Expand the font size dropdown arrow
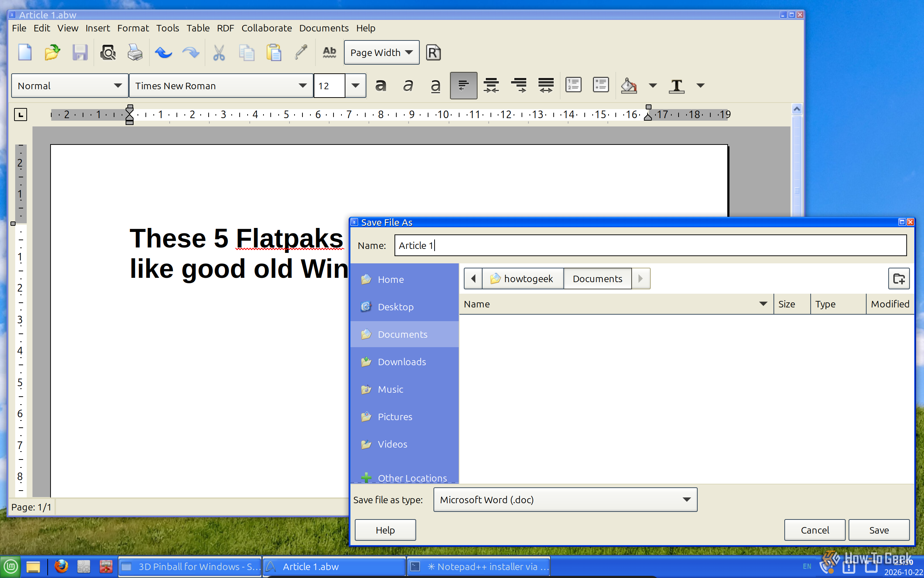Viewport: 924px width, 578px height. (x=355, y=86)
